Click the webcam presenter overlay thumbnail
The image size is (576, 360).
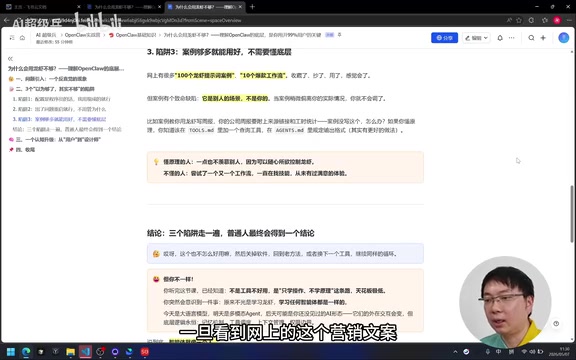[x=505, y=302]
